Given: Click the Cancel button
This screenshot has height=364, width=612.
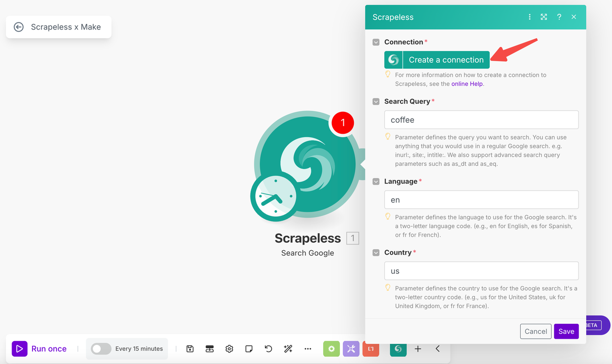Looking at the screenshot, I should (x=535, y=332).
